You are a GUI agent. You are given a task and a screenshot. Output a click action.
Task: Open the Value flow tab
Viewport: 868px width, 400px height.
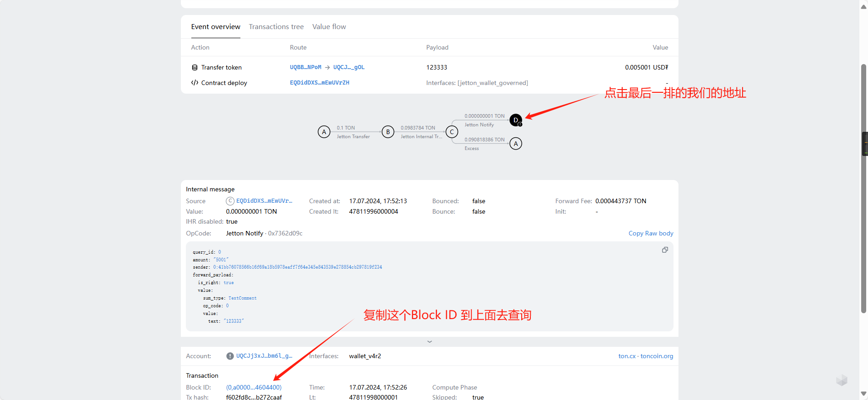click(x=329, y=27)
